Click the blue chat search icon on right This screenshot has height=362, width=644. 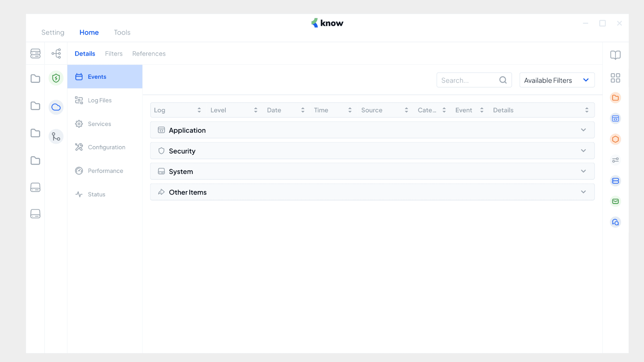(x=615, y=222)
